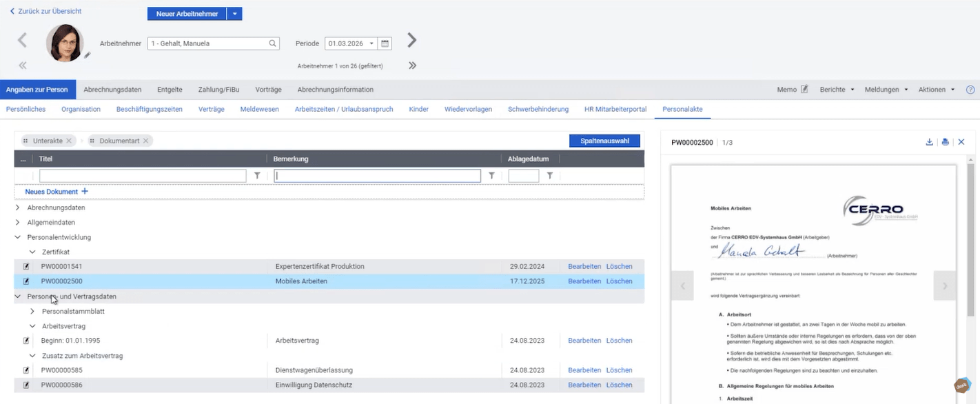Click the filter icon in the Bemerkung column
This screenshot has height=404, width=980.
491,175
